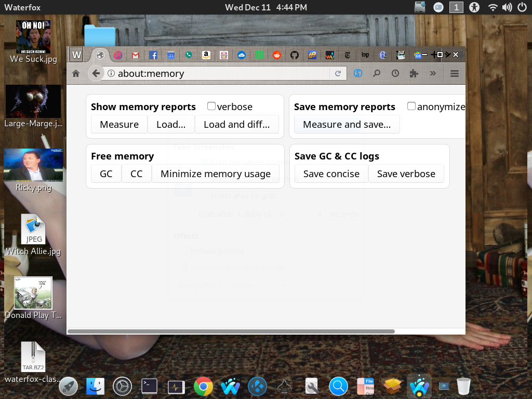Screen dimensions: 532x399
Task: Open the Reddit bookmark icon
Action: 276,55
